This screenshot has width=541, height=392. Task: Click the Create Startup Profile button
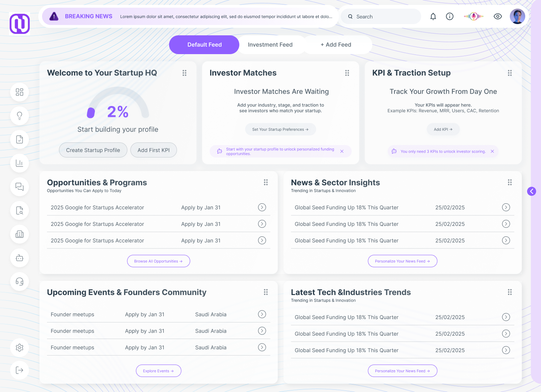pos(93,150)
